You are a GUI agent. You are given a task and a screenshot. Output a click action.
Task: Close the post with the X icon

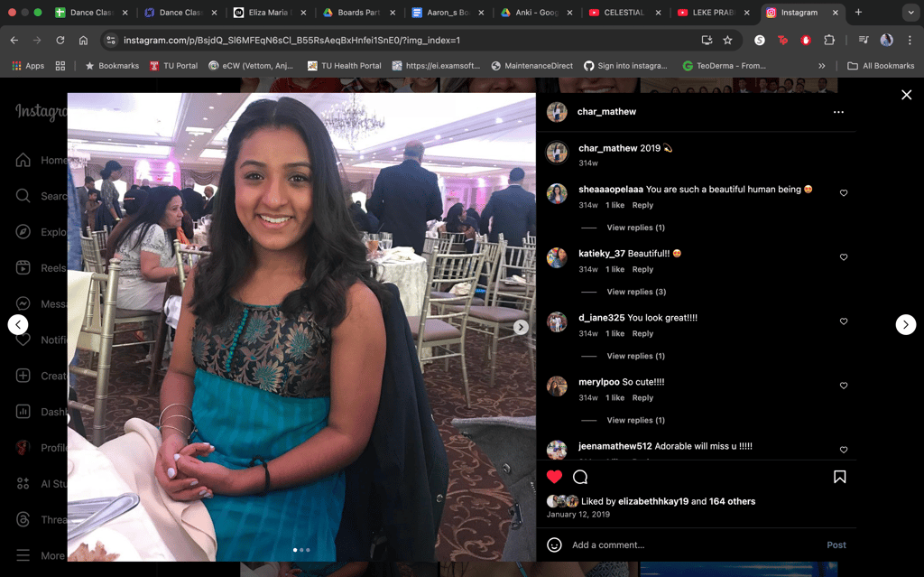906,95
